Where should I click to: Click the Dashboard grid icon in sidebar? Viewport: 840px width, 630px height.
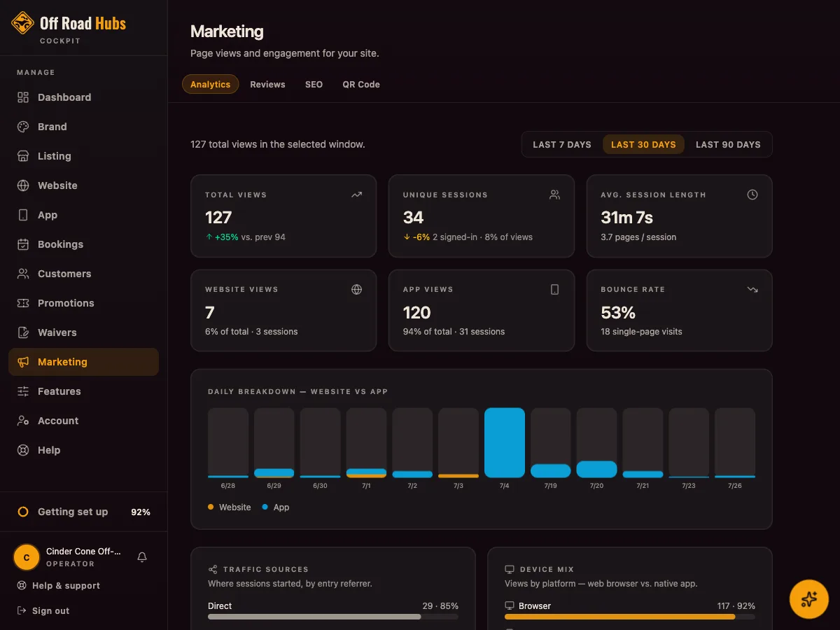click(x=23, y=97)
